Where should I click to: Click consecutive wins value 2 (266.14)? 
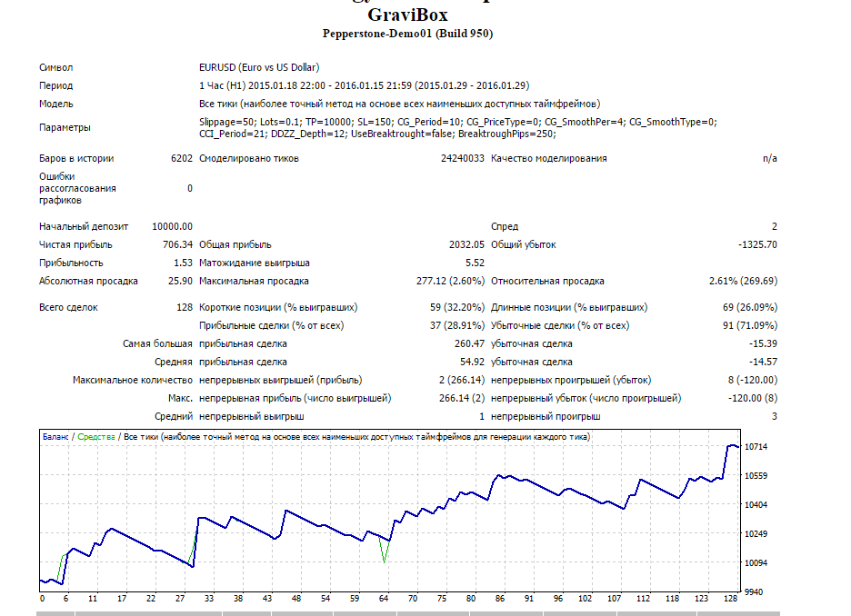pos(462,380)
